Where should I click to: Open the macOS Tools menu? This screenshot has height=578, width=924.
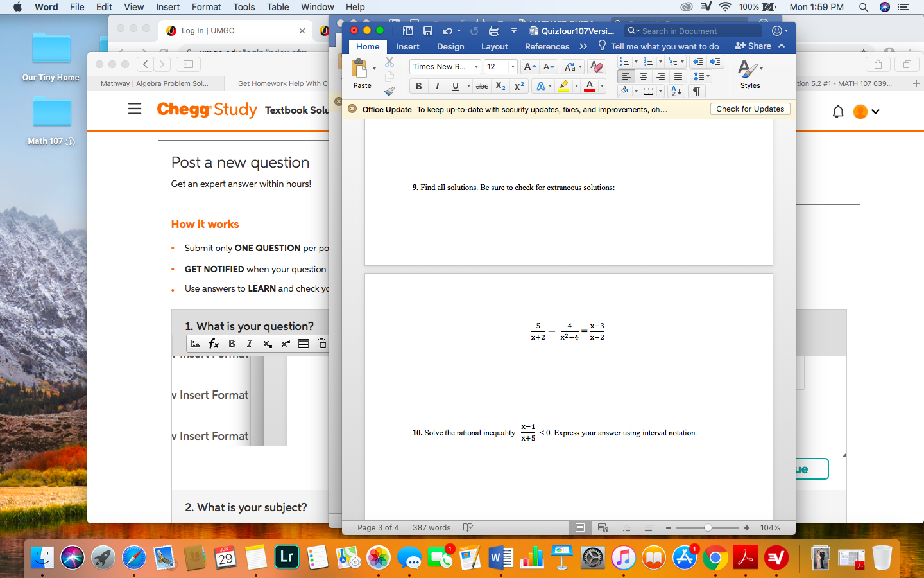(x=244, y=7)
